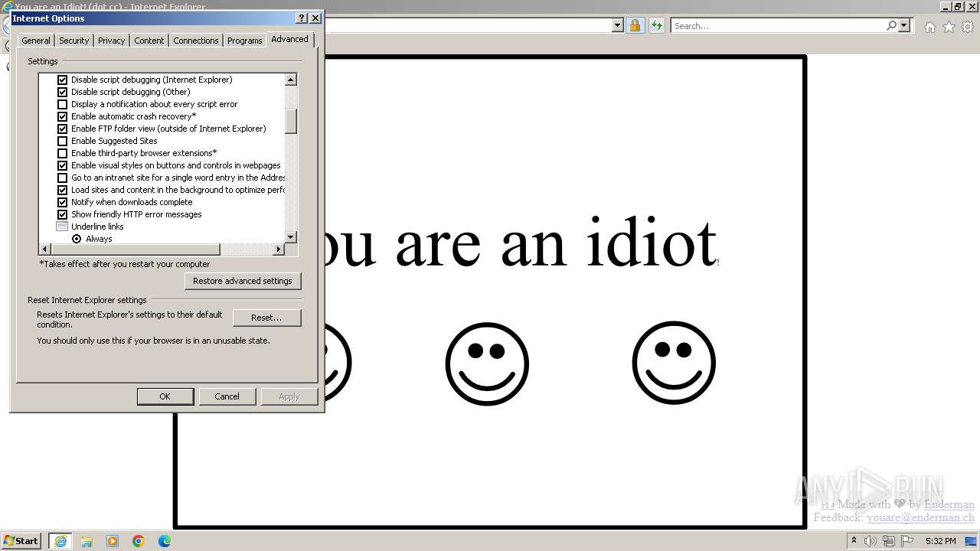Open the search provider dropdown arrow

click(904, 25)
